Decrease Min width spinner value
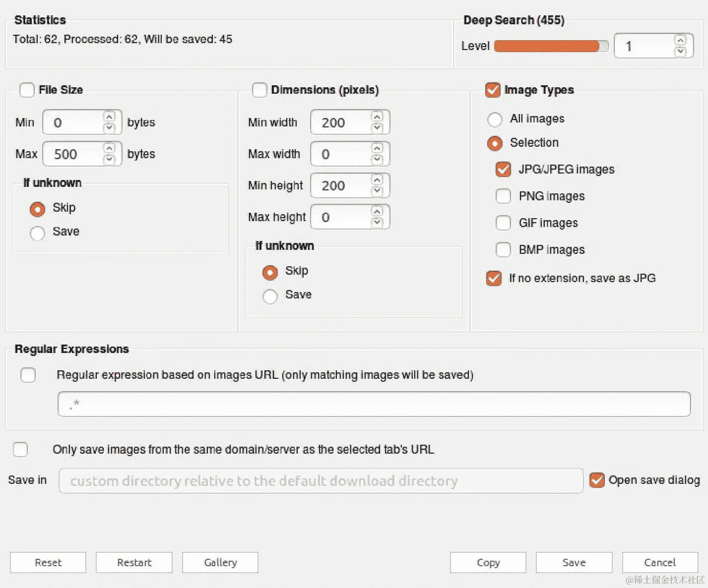 (x=377, y=128)
